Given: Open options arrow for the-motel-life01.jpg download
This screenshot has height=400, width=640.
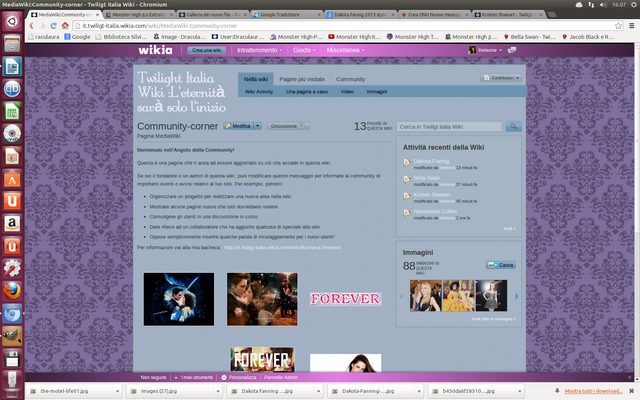Looking at the screenshot, I should pos(117,391).
